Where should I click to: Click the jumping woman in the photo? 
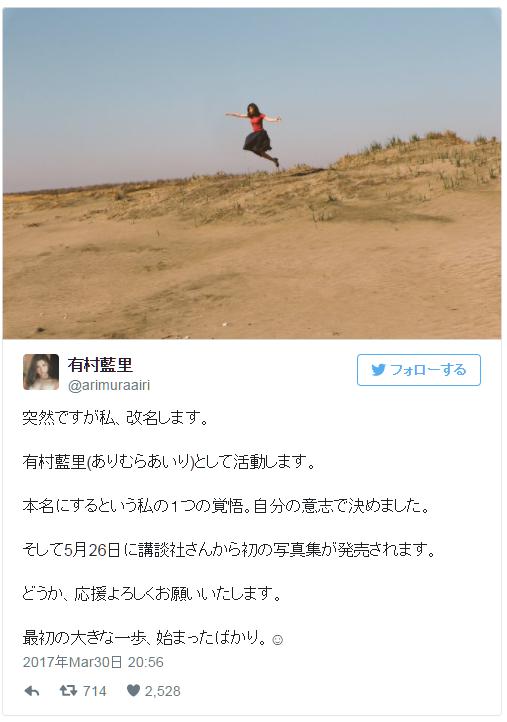point(256,134)
